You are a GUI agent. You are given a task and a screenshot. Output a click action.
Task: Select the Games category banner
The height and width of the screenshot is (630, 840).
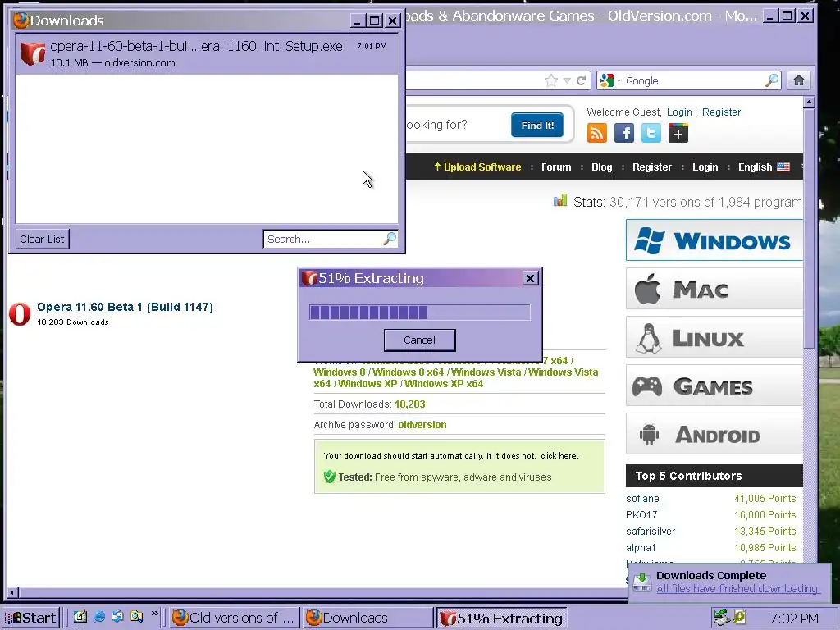point(714,386)
